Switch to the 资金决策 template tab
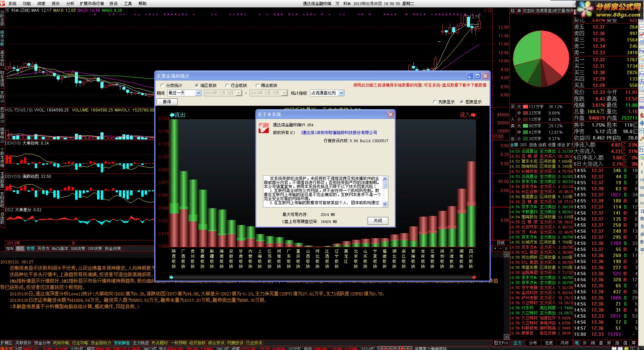Image resolution: width=644 pixels, height=350 pixels. point(113,249)
